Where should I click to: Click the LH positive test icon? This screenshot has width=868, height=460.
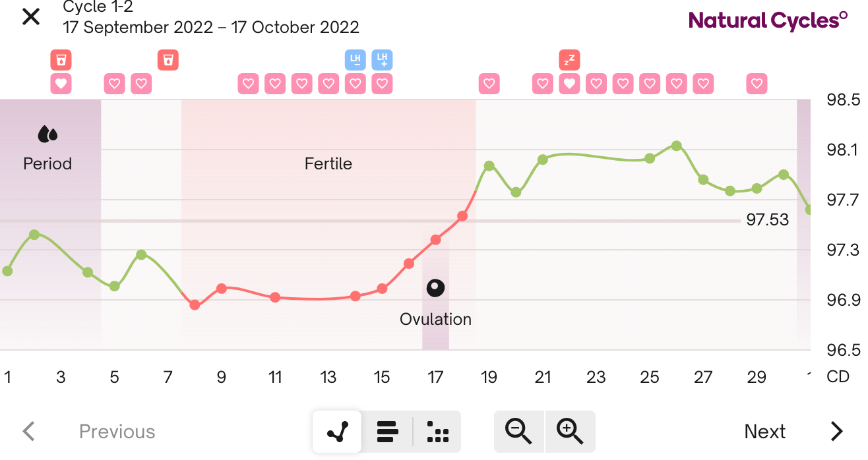(x=382, y=60)
